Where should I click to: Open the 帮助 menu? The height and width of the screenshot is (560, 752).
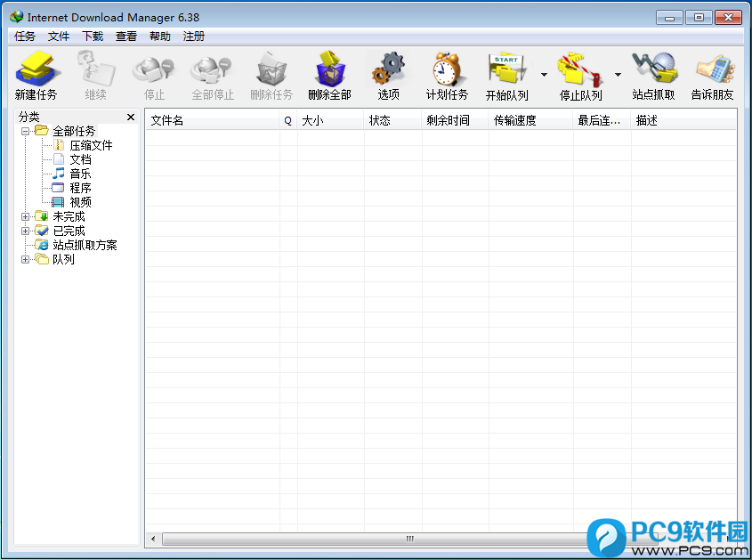(x=159, y=37)
